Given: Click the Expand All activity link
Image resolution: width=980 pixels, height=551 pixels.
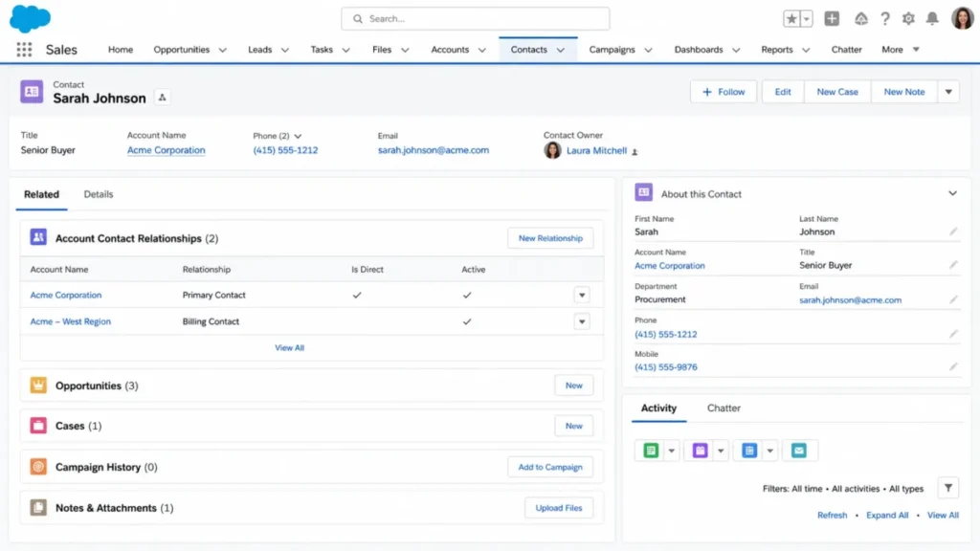Looking at the screenshot, I should coord(887,516).
